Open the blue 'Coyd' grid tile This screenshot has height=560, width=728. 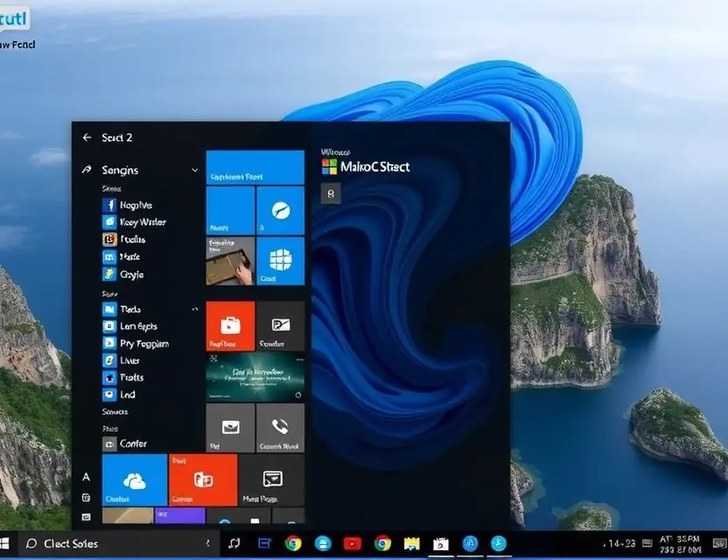tap(280, 261)
